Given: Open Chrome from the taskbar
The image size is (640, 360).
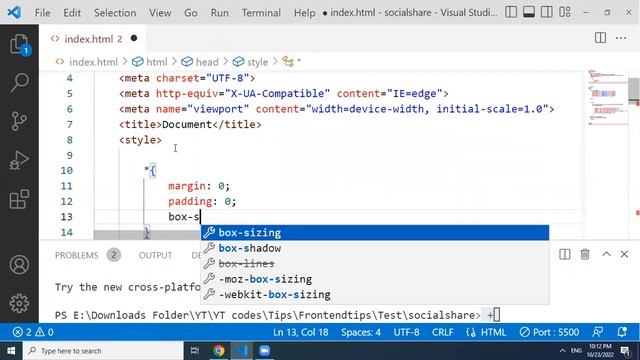Looking at the screenshot, I should pyautogui.click(x=218, y=351).
